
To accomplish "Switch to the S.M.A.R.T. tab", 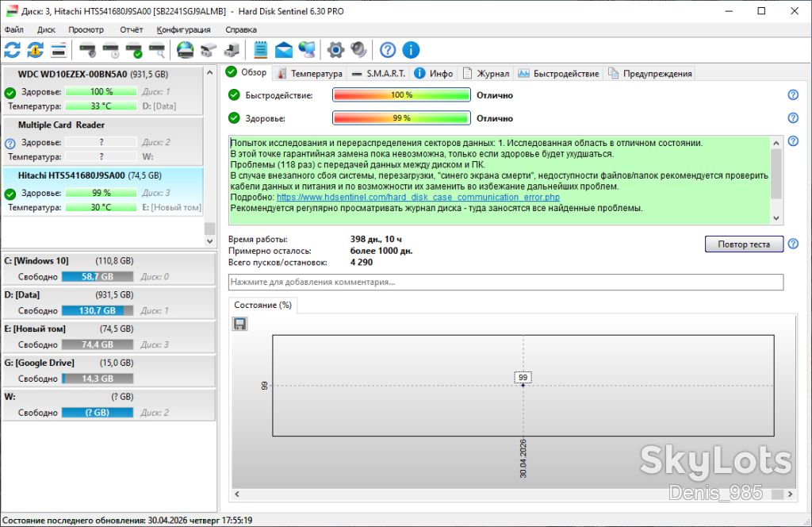I will (x=378, y=74).
